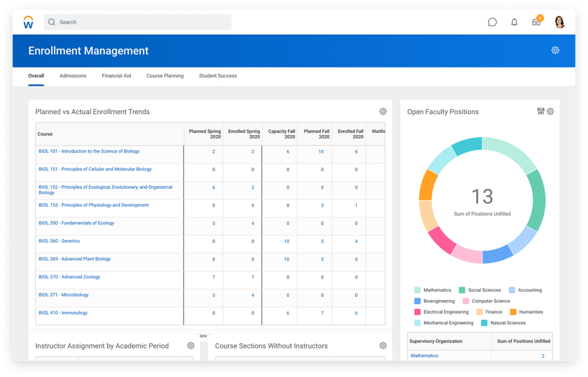The image size is (588, 377).
Task: Open the Open Faculty Positions gear settings
Action: [x=550, y=112]
